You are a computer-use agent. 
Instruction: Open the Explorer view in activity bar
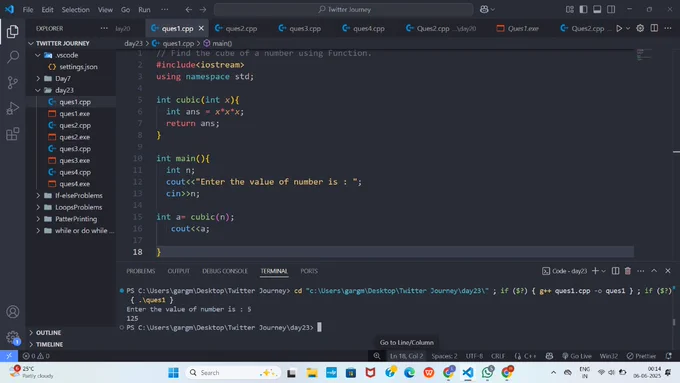(x=13, y=31)
